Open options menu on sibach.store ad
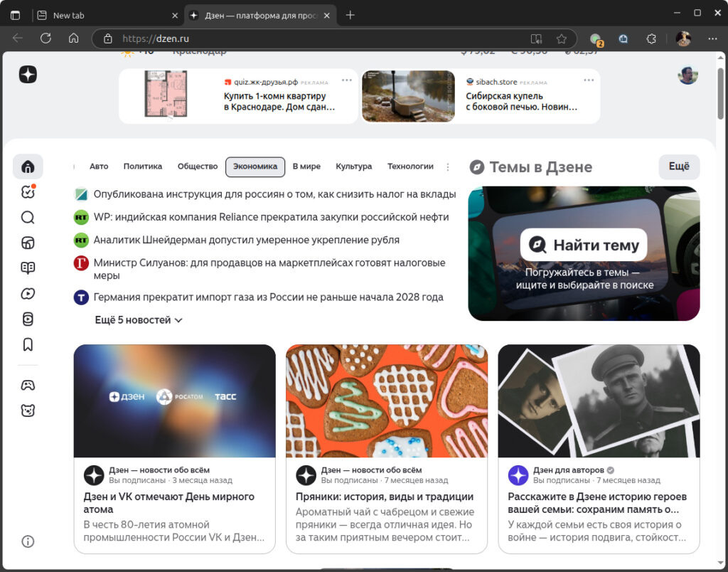 589,80
